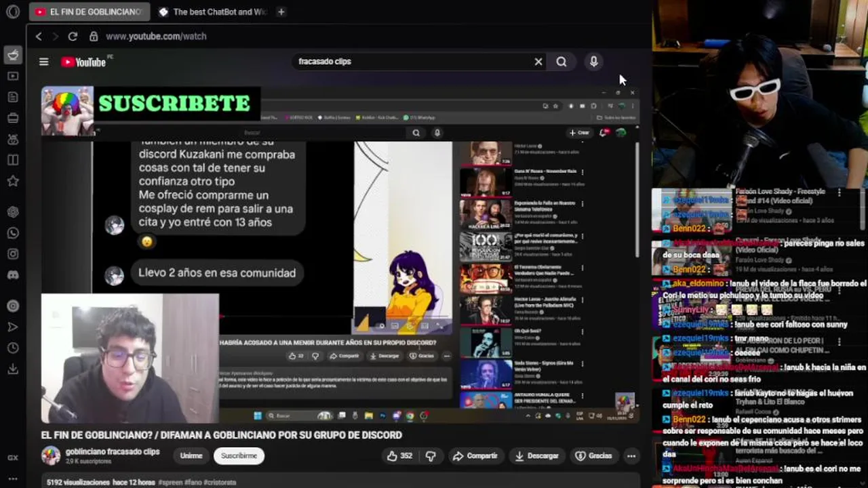The width and height of the screenshot is (868, 488).
Task: Open the play-box player icon in sidebar
Action: click(13, 76)
